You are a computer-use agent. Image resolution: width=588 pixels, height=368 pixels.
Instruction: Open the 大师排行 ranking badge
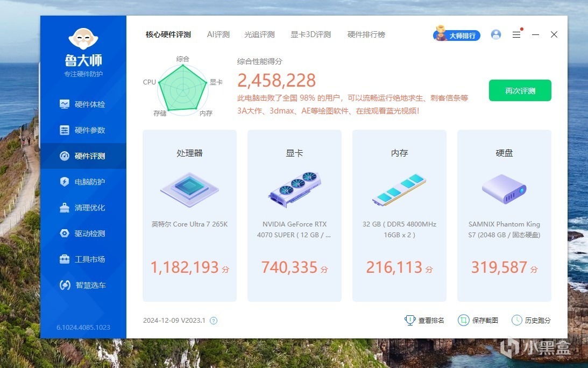click(x=457, y=34)
